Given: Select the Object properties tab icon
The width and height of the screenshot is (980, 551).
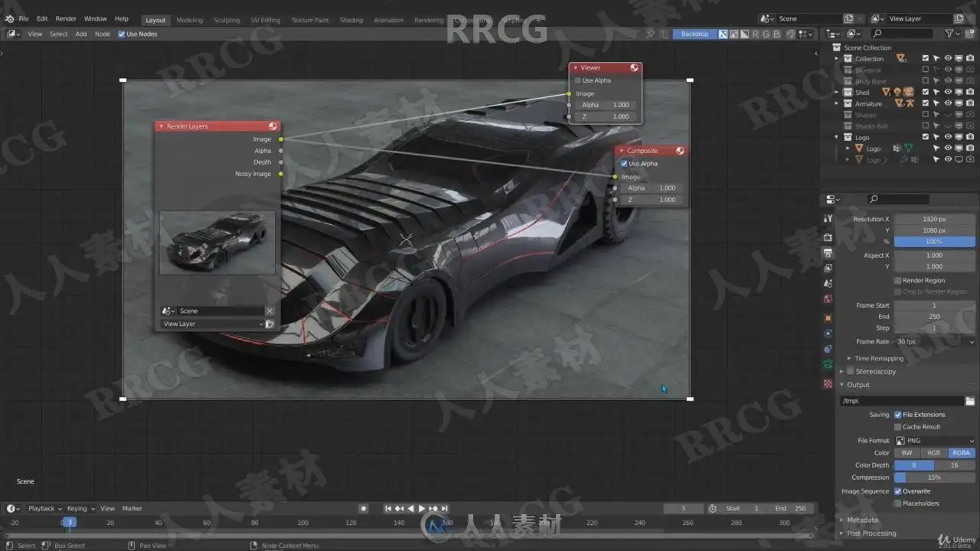Looking at the screenshot, I should click(828, 318).
